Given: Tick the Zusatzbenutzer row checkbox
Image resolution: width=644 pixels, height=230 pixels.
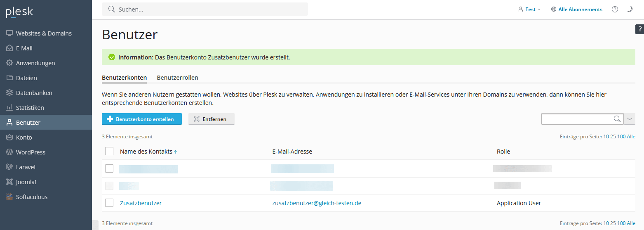Looking at the screenshot, I should pyautogui.click(x=109, y=203).
